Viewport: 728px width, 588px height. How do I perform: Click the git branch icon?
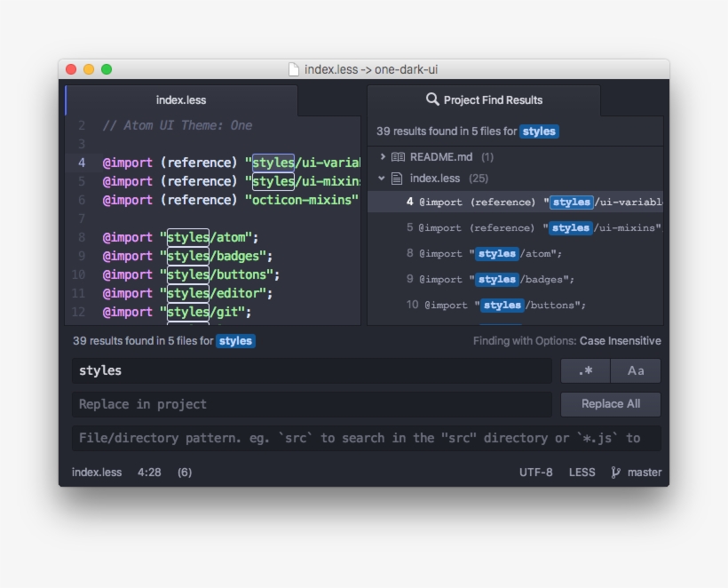coord(615,473)
